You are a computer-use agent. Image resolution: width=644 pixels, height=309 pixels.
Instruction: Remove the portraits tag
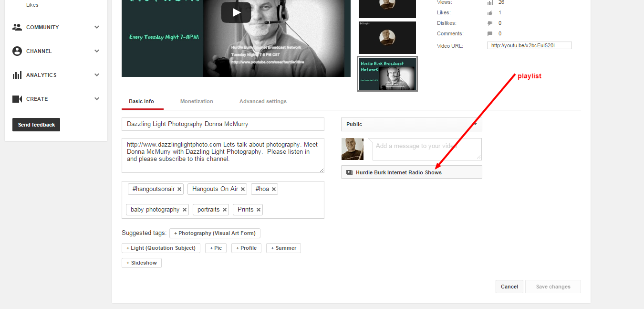click(x=225, y=210)
